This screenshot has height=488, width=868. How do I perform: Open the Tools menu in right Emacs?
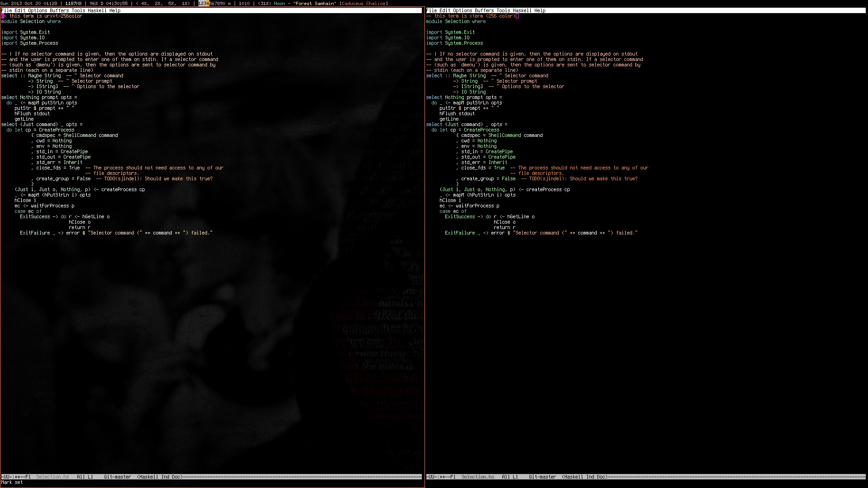pyautogui.click(x=503, y=10)
